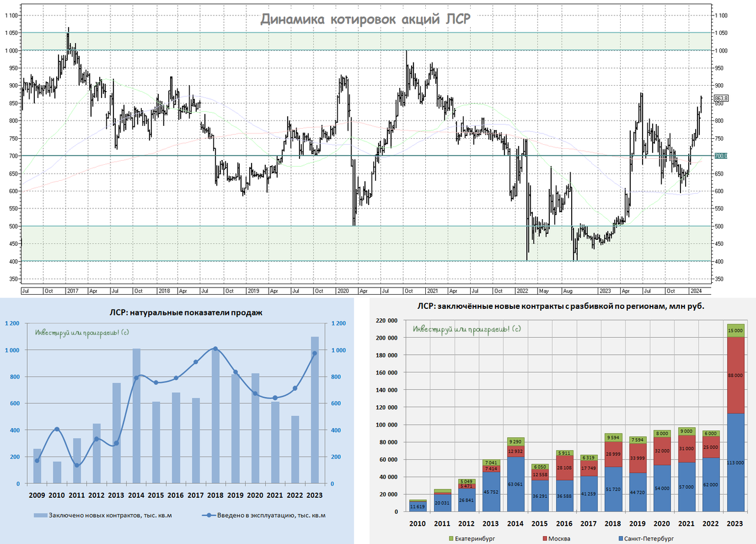The height and width of the screenshot is (544, 756).
Task: Click the regional contracts chart title, млн руб.
Action: (x=561, y=307)
